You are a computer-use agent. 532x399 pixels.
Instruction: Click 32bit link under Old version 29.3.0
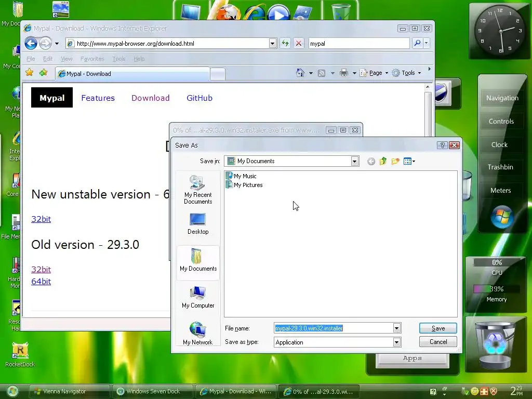tap(41, 270)
